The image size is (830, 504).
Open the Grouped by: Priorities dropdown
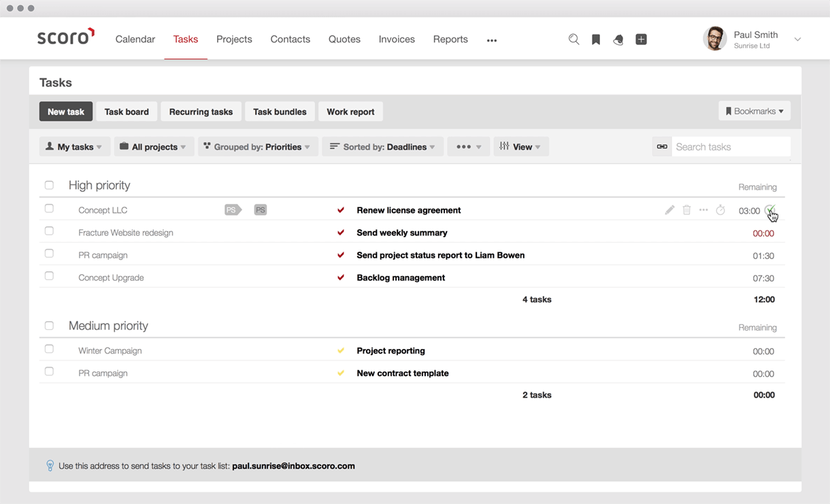[258, 147]
